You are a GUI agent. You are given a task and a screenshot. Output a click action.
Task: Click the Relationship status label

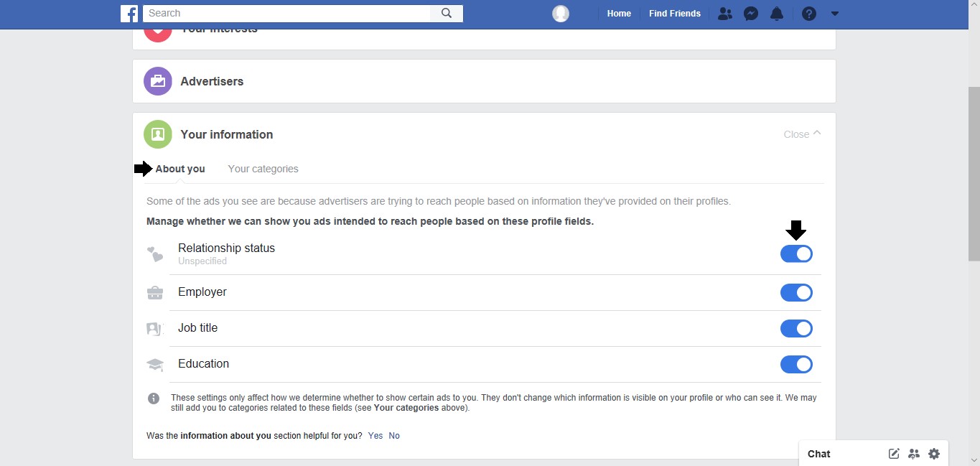tap(226, 248)
